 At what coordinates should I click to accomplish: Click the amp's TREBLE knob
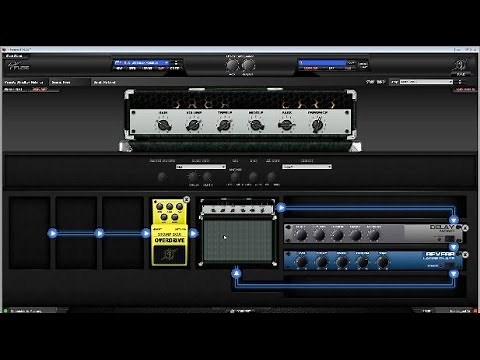click(x=224, y=125)
